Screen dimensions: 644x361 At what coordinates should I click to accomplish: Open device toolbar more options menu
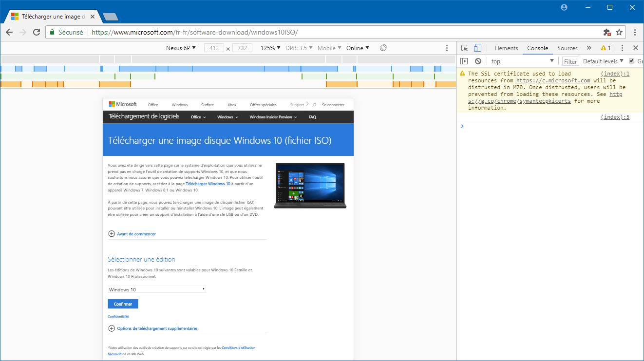click(447, 48)
